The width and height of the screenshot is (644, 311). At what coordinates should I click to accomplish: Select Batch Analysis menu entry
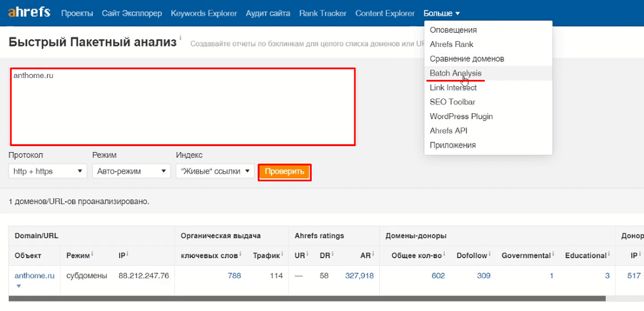coord(488,73)
